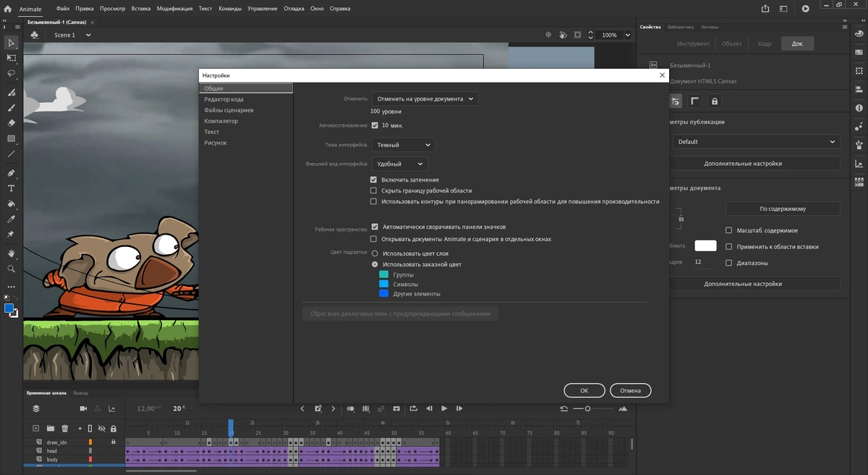This screenshot has width=868, height=475.
Task: Open the Отменить на уровне документа dropdown
Action: coord(425,98)
